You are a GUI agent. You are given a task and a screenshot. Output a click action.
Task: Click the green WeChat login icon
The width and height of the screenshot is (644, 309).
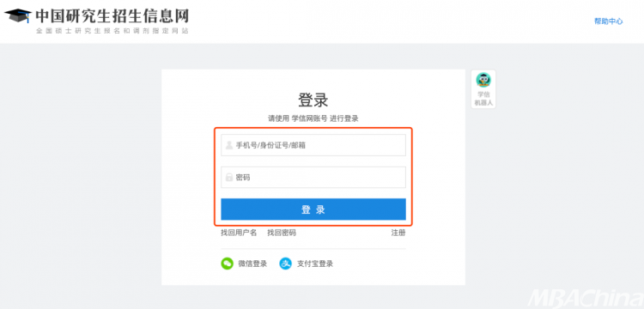(228, 264)
